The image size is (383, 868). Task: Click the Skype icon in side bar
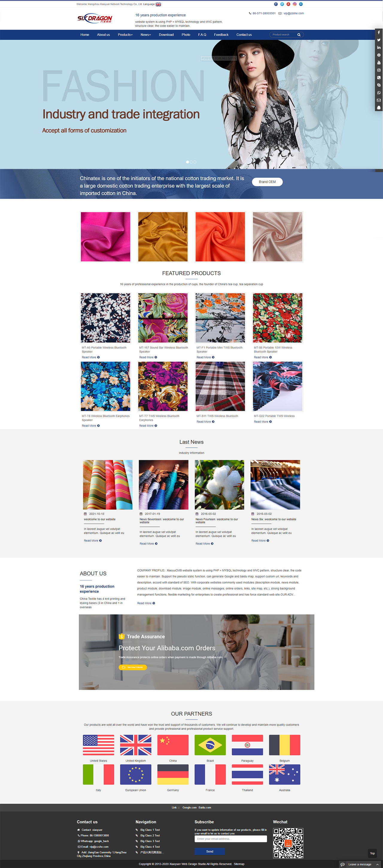pyautogui.click(x=379, y=85)
